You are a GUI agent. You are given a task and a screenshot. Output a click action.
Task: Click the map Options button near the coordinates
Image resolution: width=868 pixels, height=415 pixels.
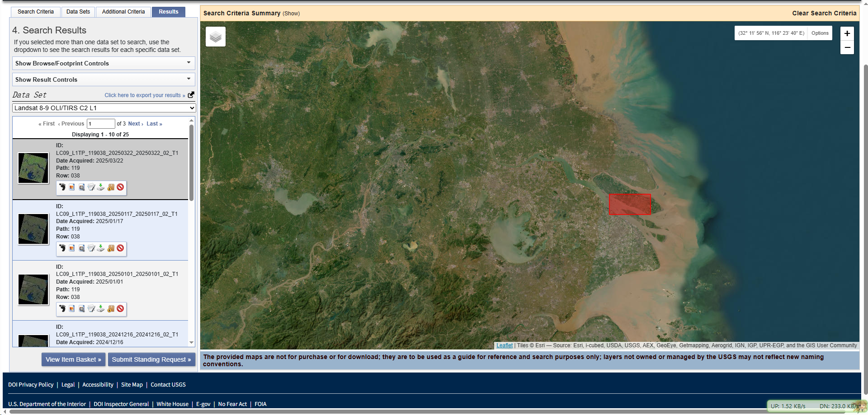tap(820, 33)
